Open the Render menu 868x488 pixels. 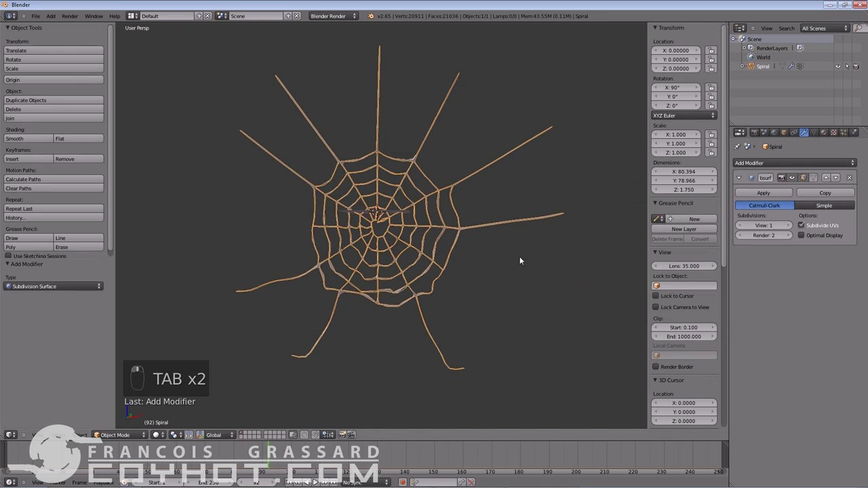70,16
